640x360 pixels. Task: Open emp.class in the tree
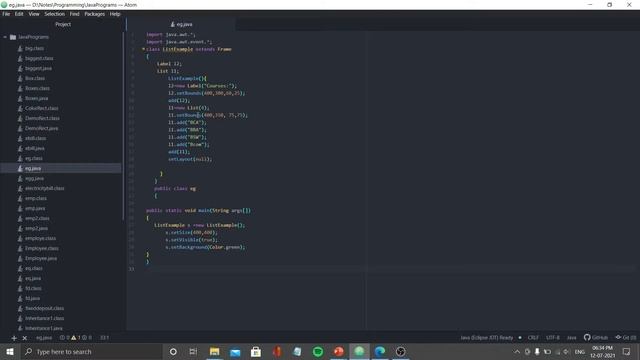[x=36, y=198]
